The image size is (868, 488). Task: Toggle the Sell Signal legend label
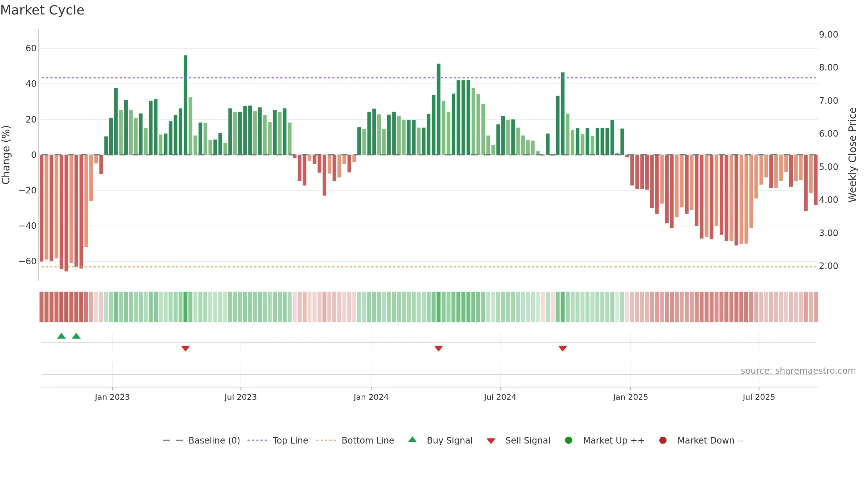(x=528, y=440)
